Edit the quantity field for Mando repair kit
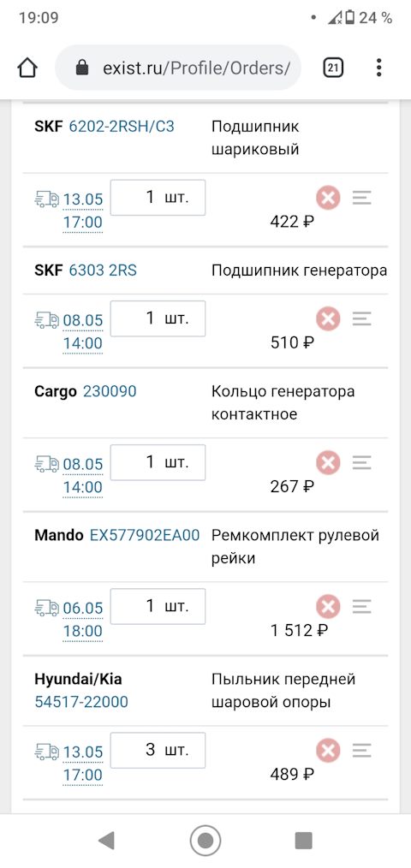Screen dimensions: 411x868 point(158,606)
